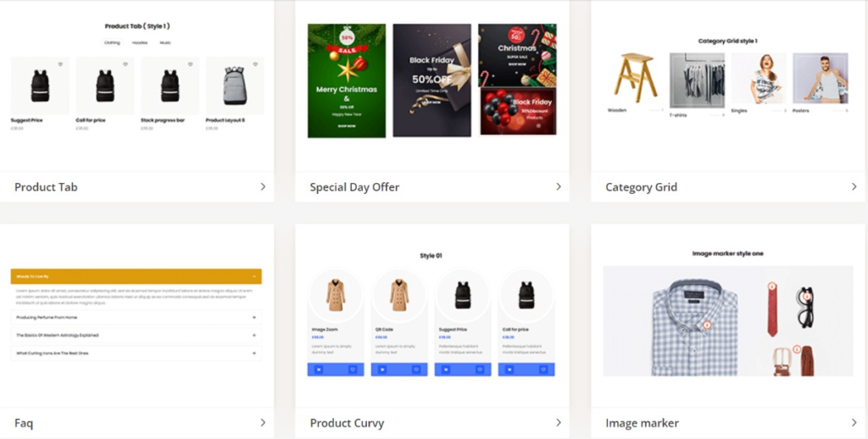Screen dimensions: 868x439
Task: Select the Clothing product tab
Action: (112, 42)
